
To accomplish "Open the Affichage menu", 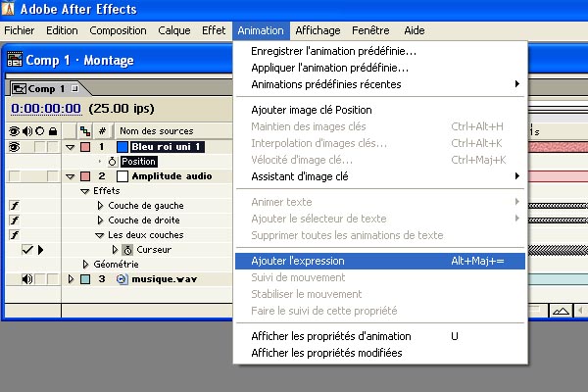I will tap(318, 30).
